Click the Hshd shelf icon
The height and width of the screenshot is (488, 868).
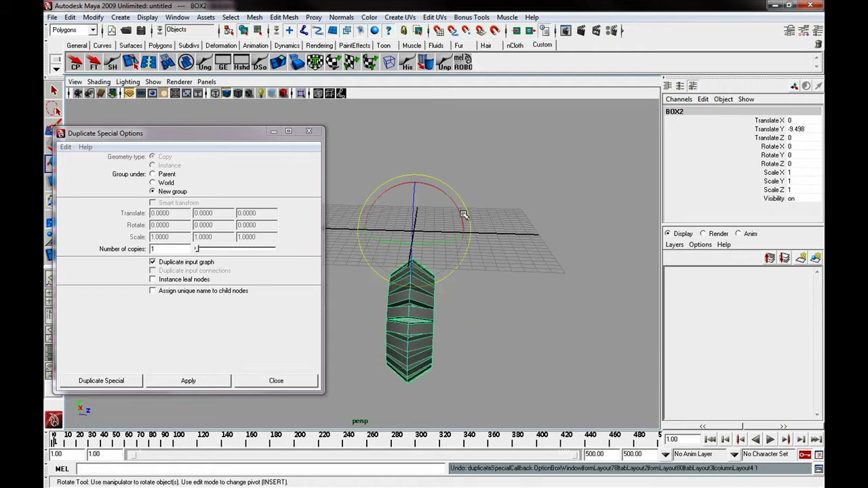coord(241,63)
